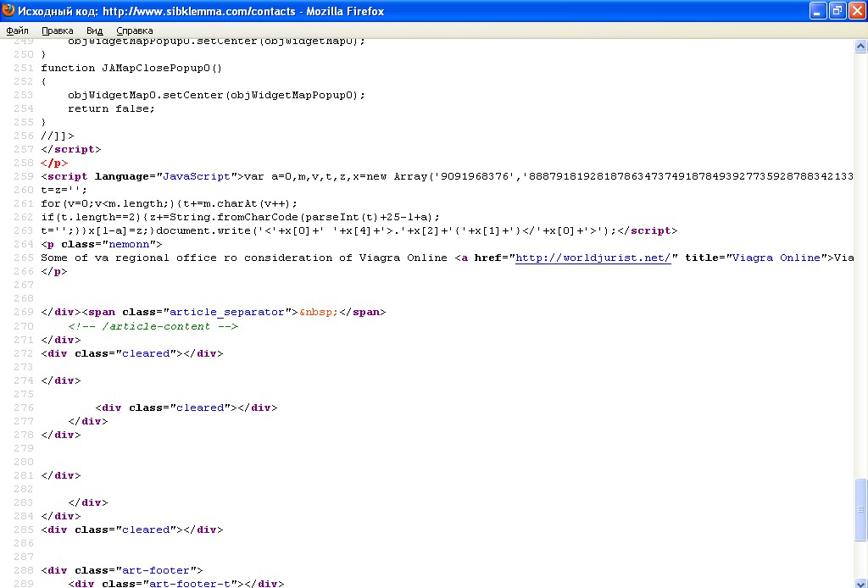Click "cleared" value on line 276

pos(200,408)
